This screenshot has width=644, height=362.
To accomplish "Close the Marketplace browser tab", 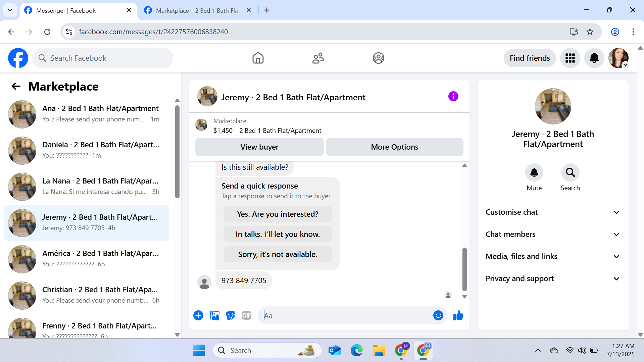I will click(x=248, y=10).
